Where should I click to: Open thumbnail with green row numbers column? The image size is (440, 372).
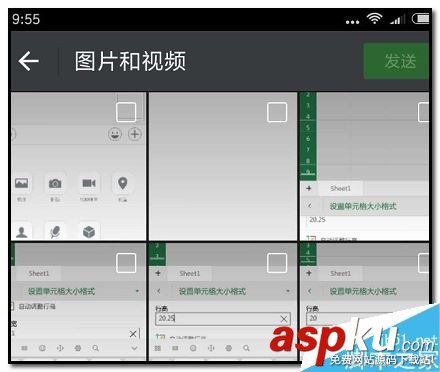tap(364, 166)
